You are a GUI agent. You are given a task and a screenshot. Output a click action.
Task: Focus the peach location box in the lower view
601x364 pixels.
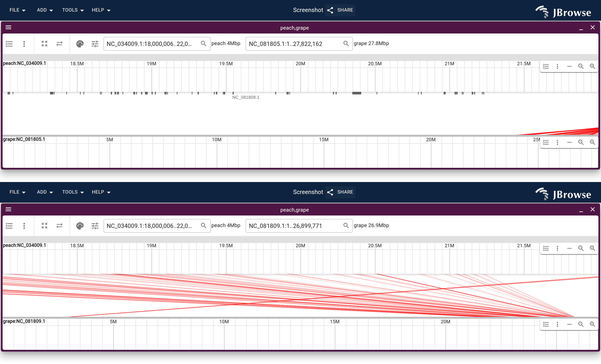click(x=157, y=226)
